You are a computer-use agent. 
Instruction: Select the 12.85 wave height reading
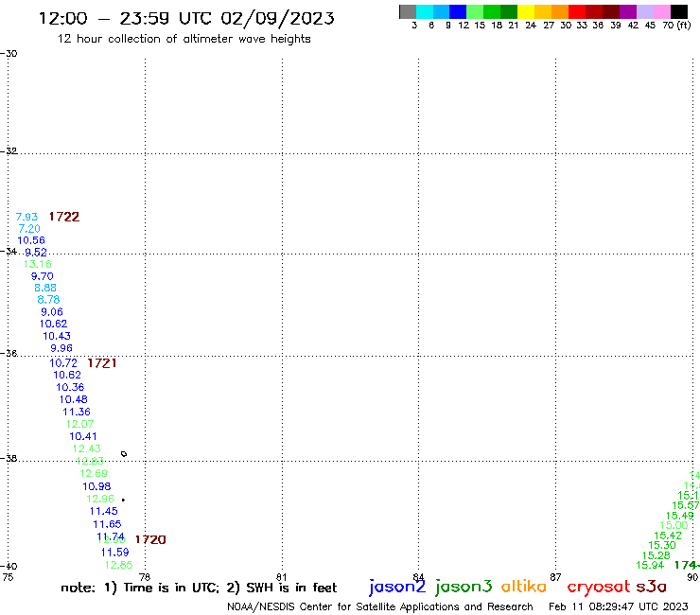(x=119, y=566)
